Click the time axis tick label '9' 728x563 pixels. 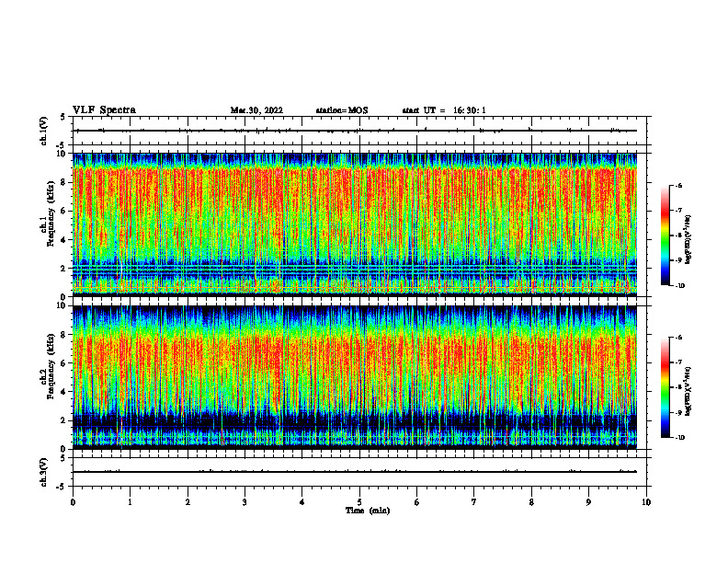(588, 502)
